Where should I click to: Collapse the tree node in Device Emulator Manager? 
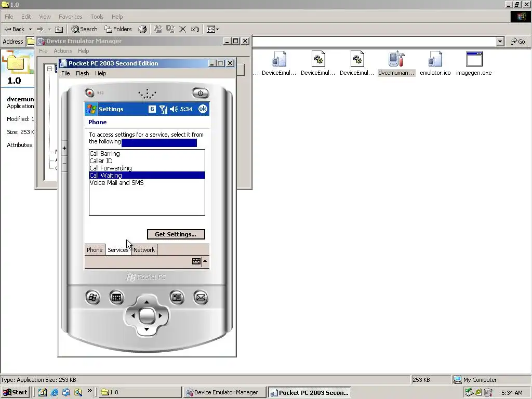coord(49,69)
